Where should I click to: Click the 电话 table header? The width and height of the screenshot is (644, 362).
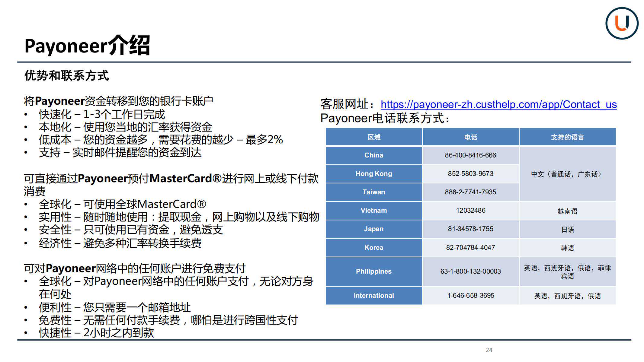pyautogui.click(x=470, y=137)
